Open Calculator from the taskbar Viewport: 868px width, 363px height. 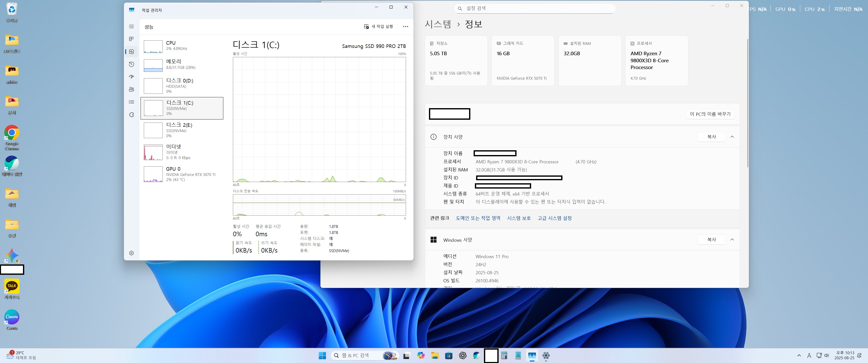(x=504, y=356)
